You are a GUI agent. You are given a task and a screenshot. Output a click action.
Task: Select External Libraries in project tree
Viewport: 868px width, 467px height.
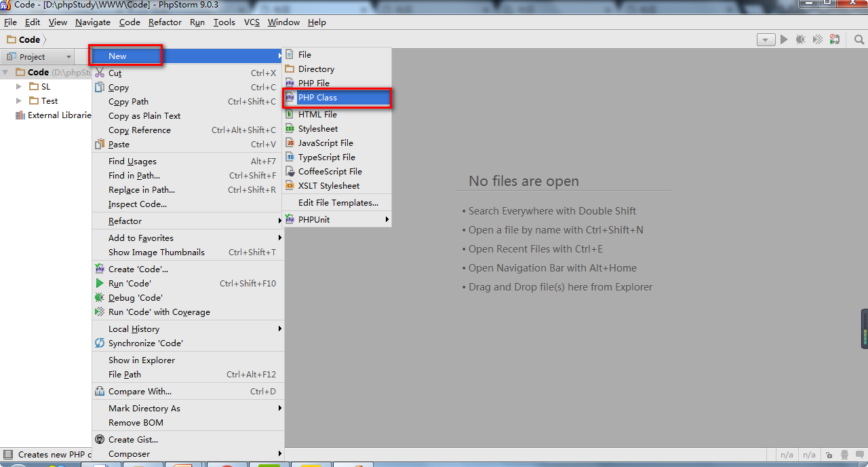[53, 115]
